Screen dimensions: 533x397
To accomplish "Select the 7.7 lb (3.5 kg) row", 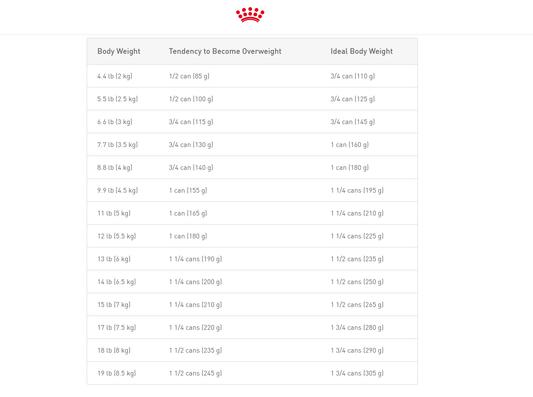I will click(252, 145).
